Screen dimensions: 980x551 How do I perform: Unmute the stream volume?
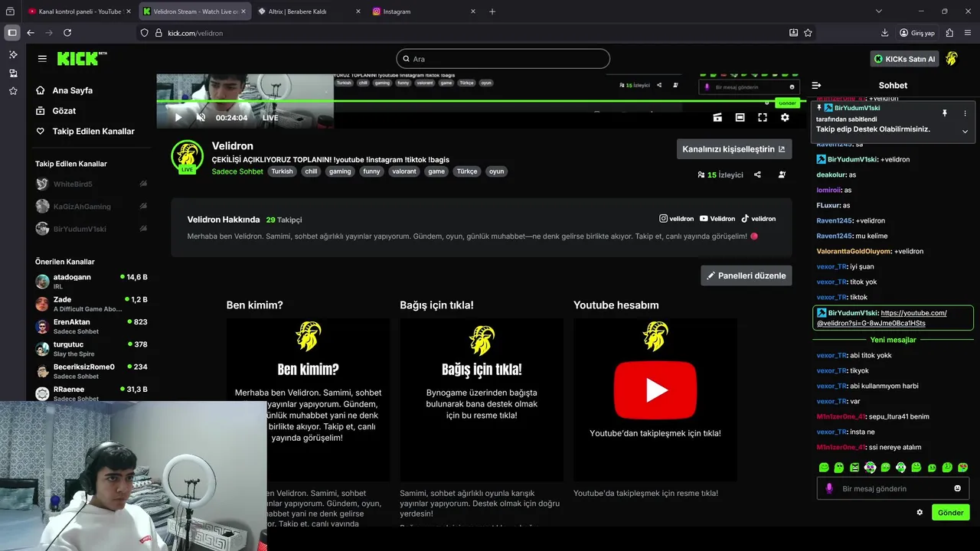click(x=201, y=118)
